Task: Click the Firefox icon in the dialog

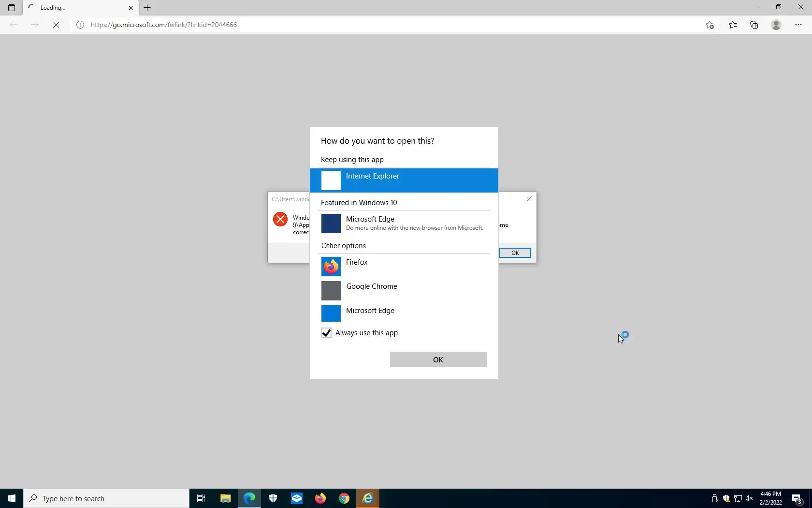Action: click(x=331, y=267)
